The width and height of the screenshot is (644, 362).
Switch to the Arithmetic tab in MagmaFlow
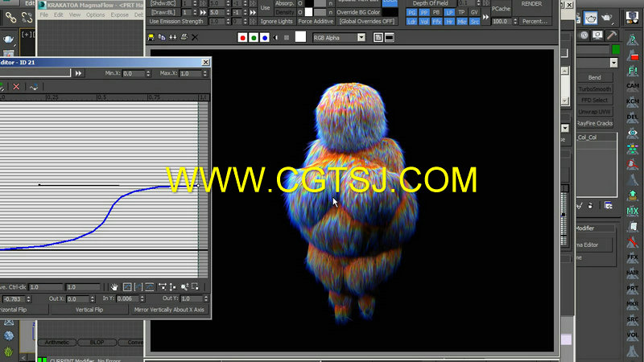(57, 343)
